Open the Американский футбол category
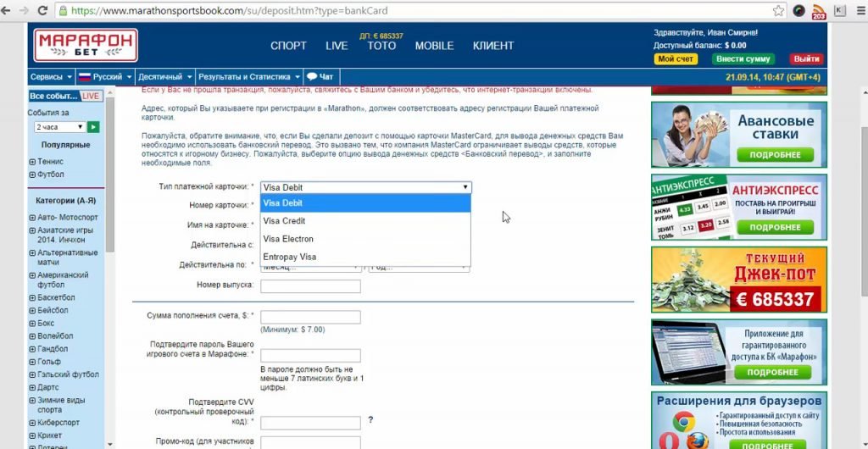Image resolution: width=868 pixels, height=449 pixels. (x=63, y=280)
